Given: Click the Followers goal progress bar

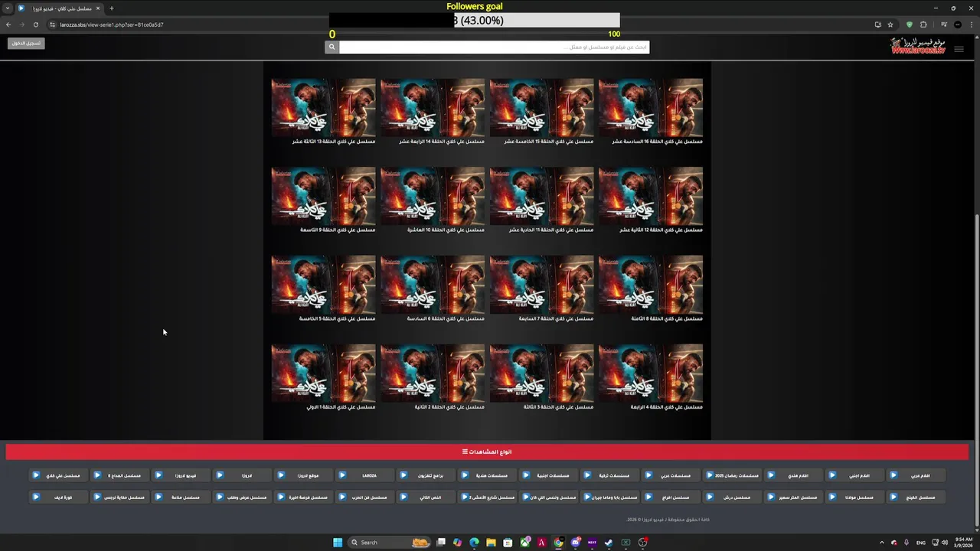Looking at the screenshot, I should tap(475, 21).
